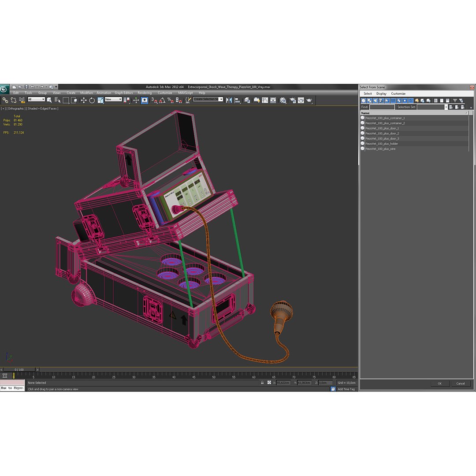The width and height of the screenshot is (476, 476).
Task: Choose the Select Object tool
Action: pyautogui.click(x=49, y=100)
